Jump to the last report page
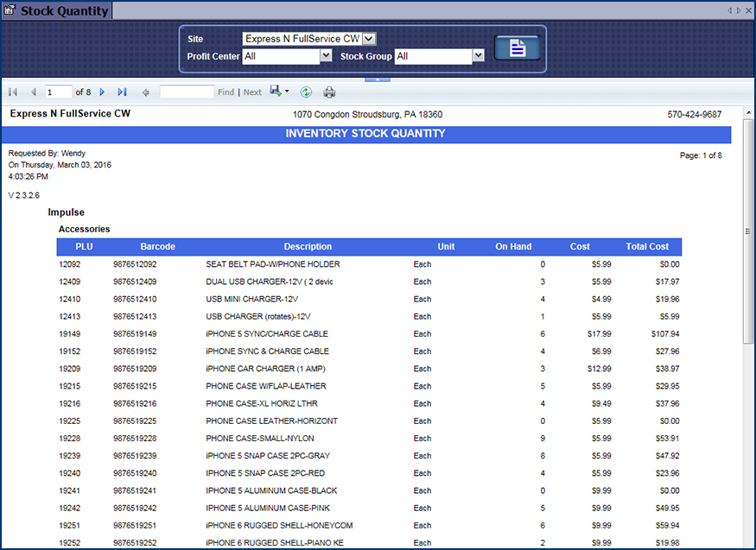The image size is (756, 550). click(x=122, y=92)
